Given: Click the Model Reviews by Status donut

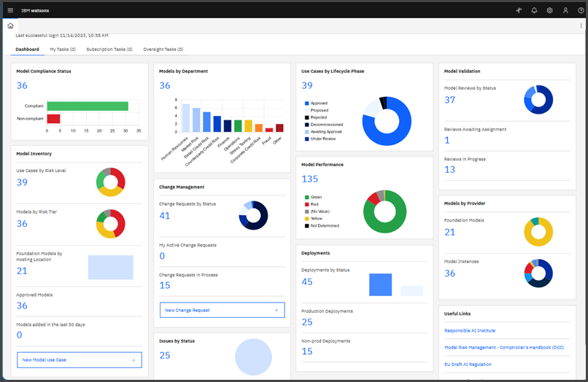Looking at the screenshot, I should [538, 100].
